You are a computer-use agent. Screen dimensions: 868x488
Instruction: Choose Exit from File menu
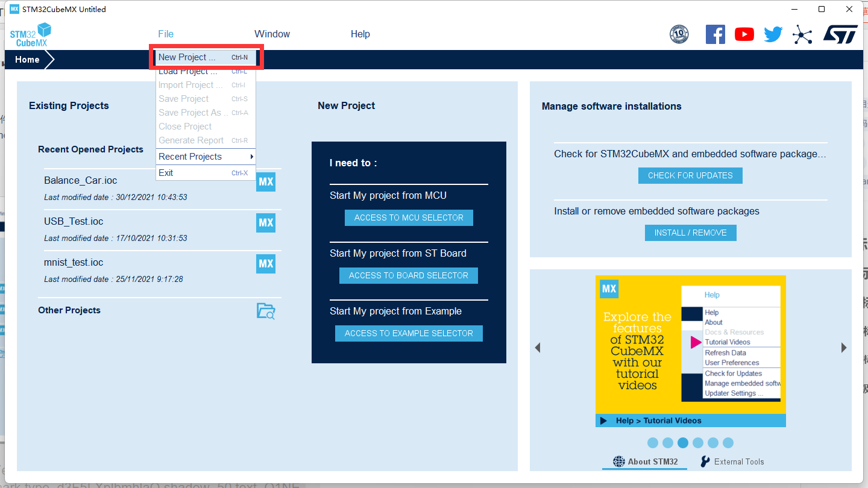pyautogui.click(x=206, y=173)
